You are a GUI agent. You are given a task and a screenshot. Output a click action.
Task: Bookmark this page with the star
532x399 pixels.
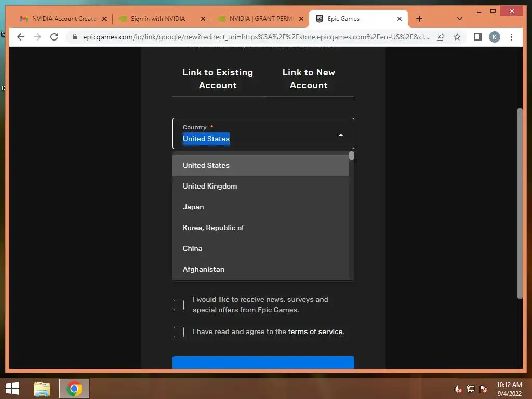tap(457, 37)
